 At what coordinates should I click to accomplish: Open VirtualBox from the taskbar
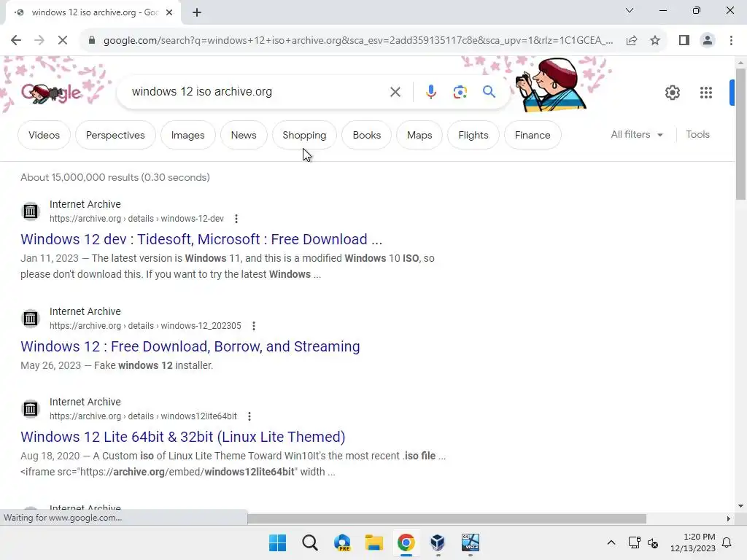click(438, 542)
